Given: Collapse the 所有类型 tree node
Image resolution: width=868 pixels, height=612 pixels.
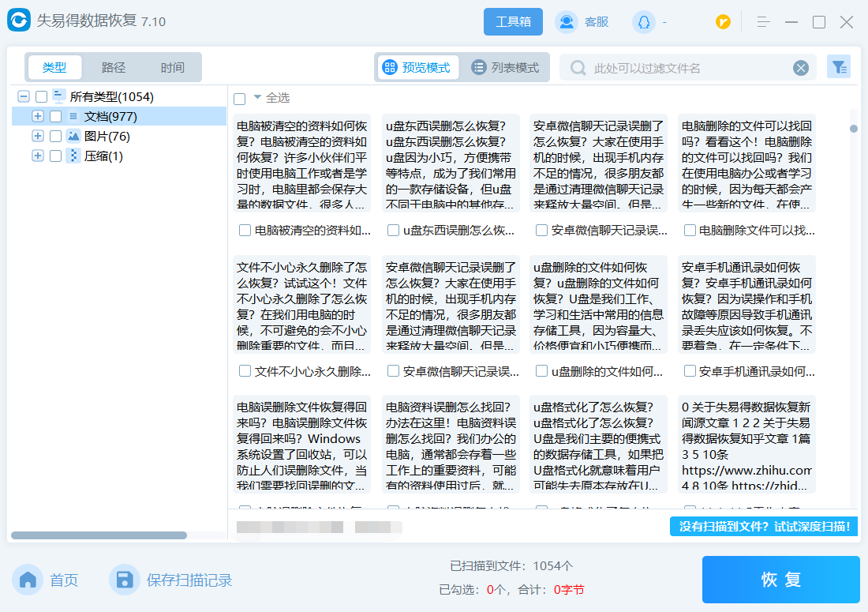Looking at the screenshot, I should click(23, 96).
